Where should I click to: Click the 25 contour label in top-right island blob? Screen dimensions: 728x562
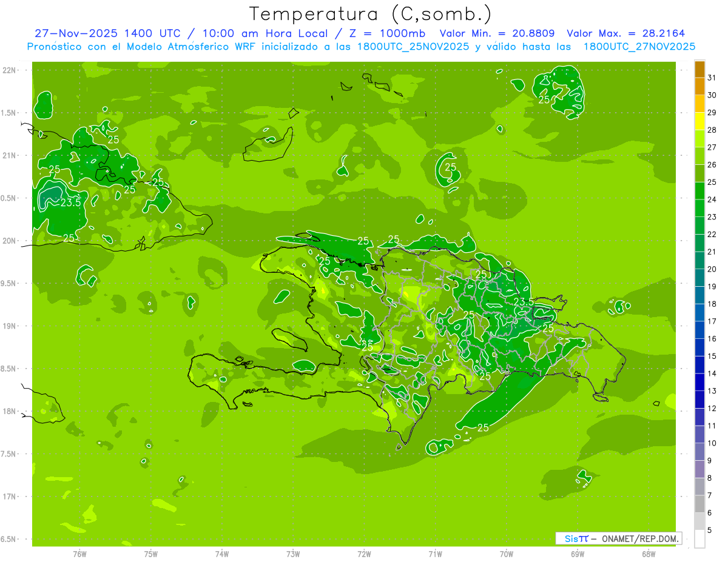point(545,99)
